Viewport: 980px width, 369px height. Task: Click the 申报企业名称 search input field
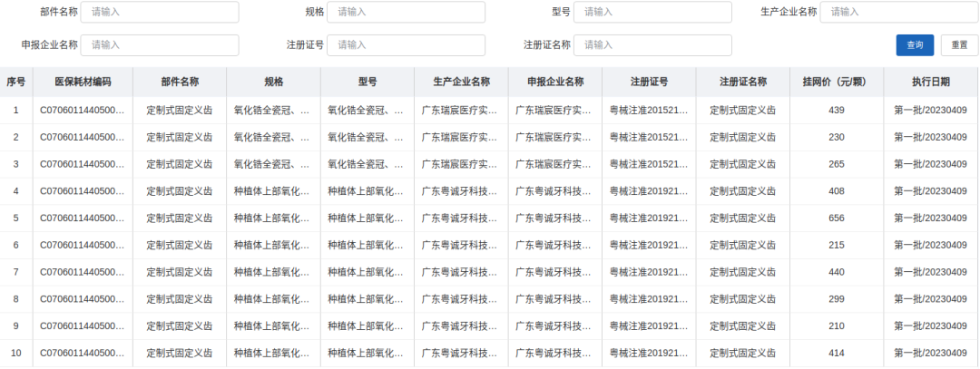click(160, 44)
